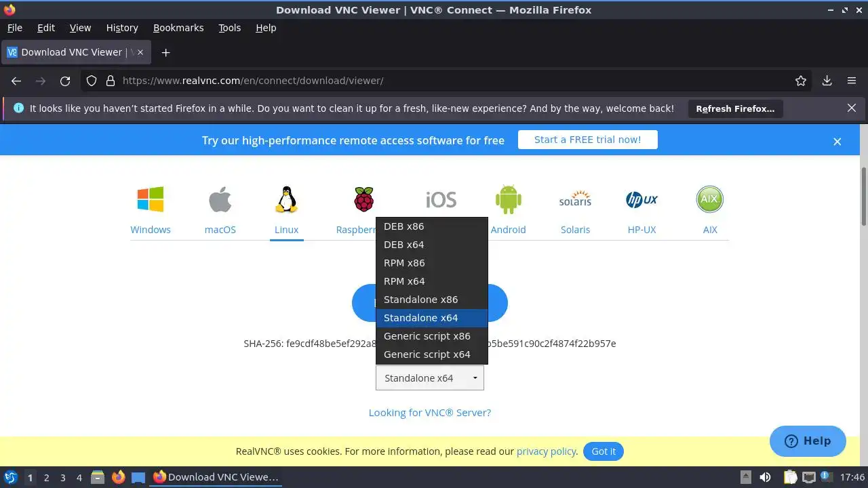Go back with the browser back arrow
Screen dimensions: 868x488
pyautogui.click(x=16, y=81)
